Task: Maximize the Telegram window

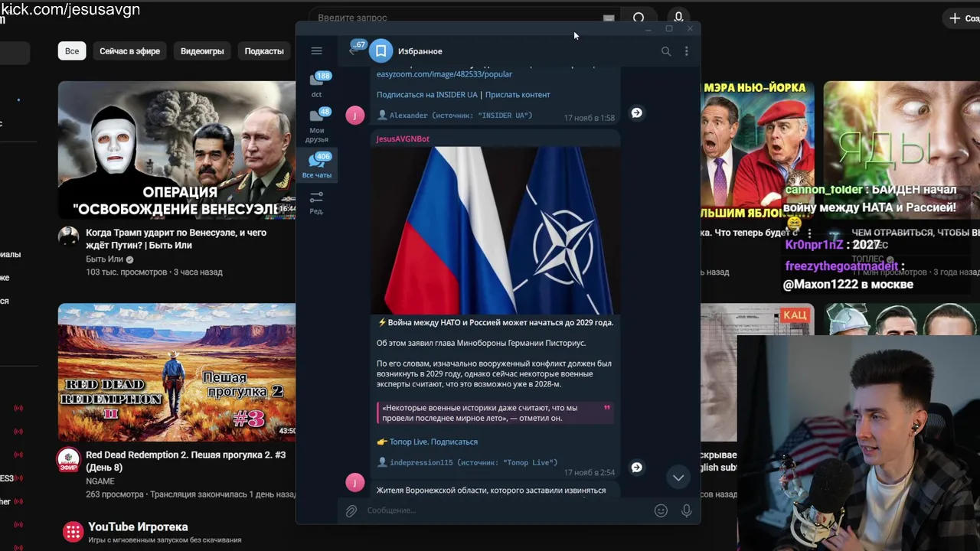Action: click(668, 28)
